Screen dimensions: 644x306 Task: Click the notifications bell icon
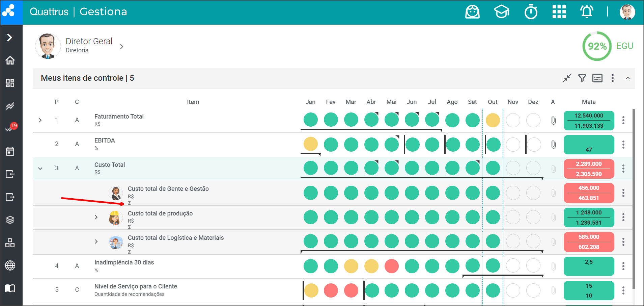tap(587, 12)
